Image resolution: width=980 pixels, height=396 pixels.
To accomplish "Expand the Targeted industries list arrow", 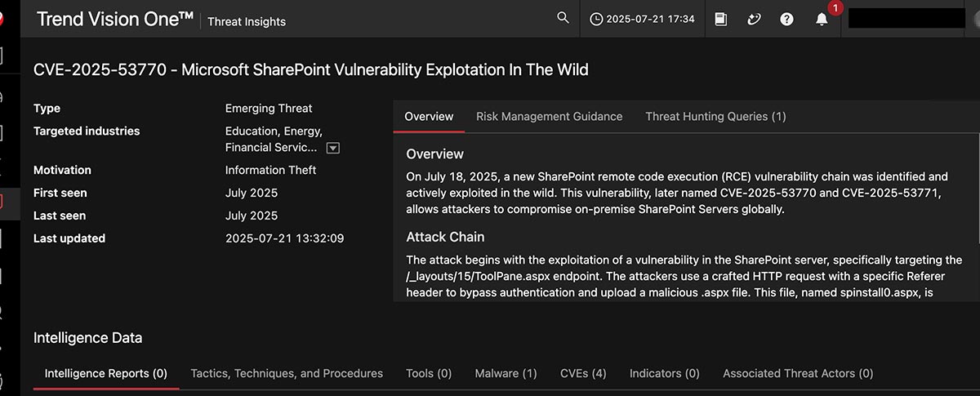I will coord(332,148).
